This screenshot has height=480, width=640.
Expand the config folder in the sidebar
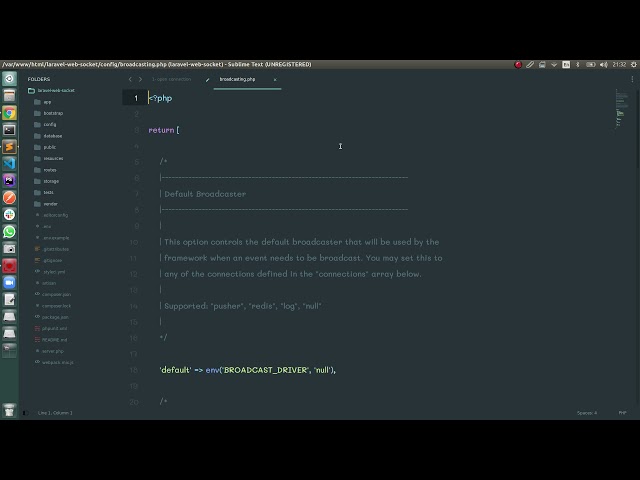(49, 124)
